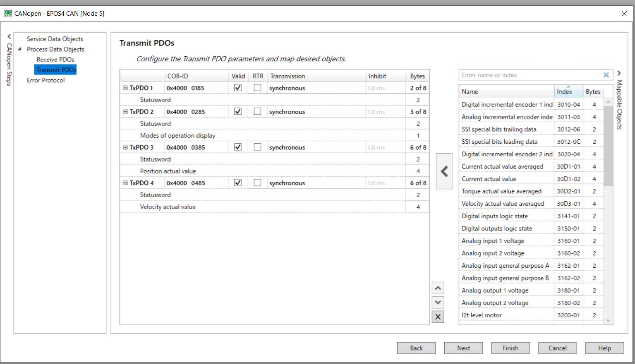Remove mapped object with the X button
Image resolution: width=635 pixels, height=364 pixels.
click(438, 317)
